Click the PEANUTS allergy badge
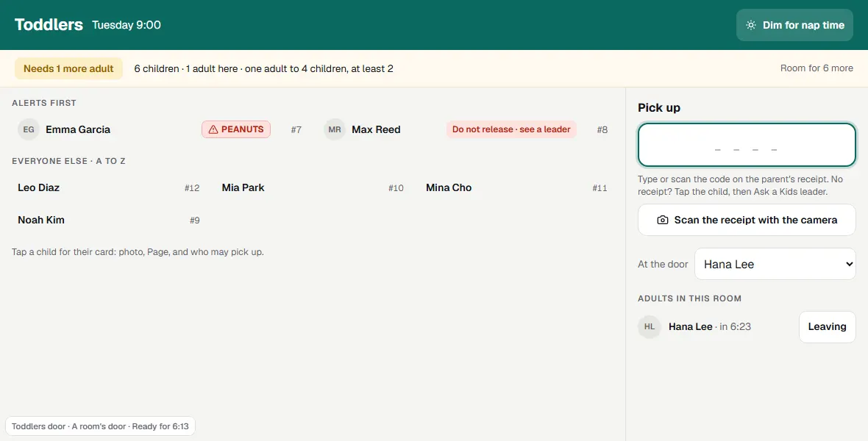This screenshot has height=441, width=868. point(236,129)
